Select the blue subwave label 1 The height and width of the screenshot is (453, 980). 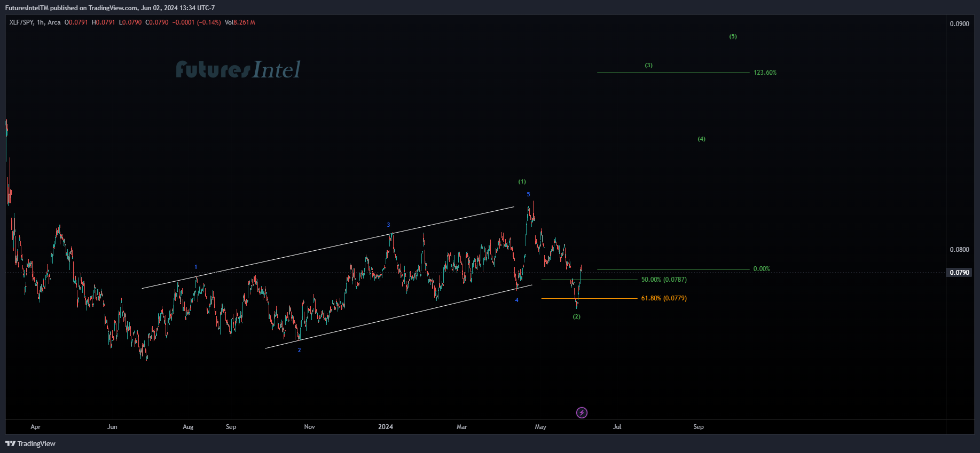pyautogui.click(x=196, y=267)
